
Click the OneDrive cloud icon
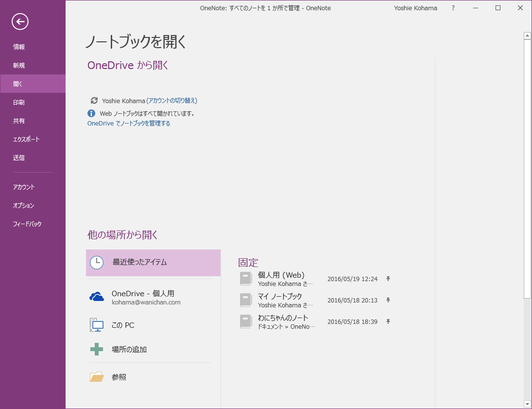coord(97,297)
